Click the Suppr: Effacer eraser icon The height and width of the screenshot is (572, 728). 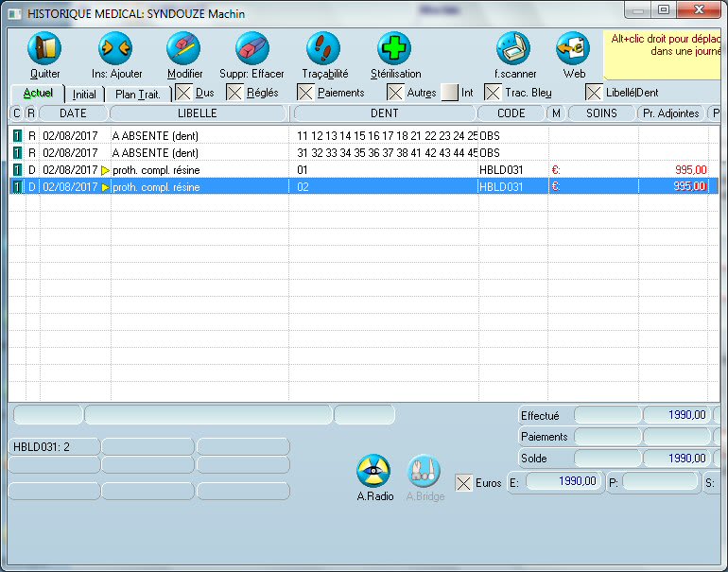point(251,49)
